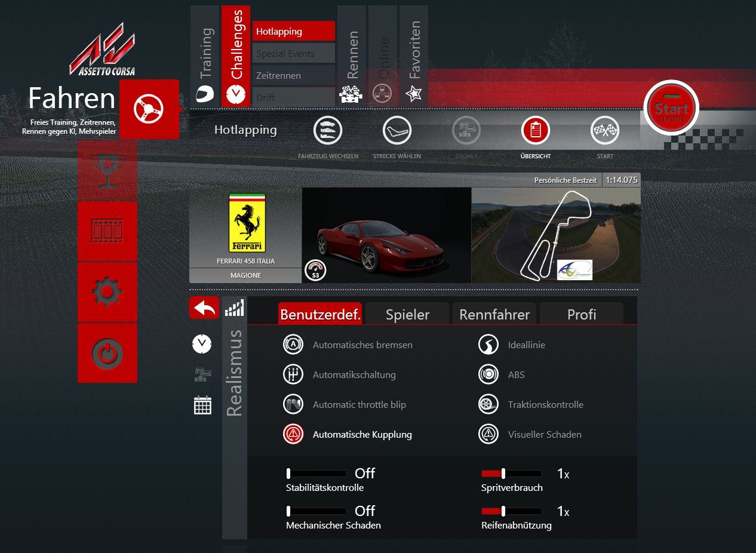Disable Automatische Kupplung

[293, 434]
